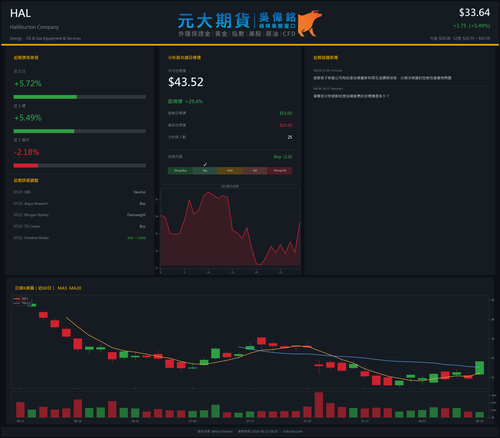Click the +5.49% one-week performance value
This screenshot has height=438, width=500.
coord(28,118)
